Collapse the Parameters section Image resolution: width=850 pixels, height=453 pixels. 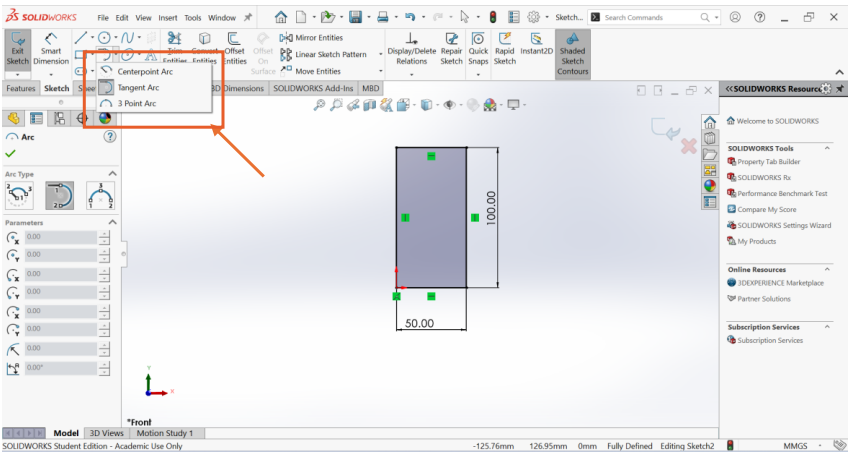point(112,222)
